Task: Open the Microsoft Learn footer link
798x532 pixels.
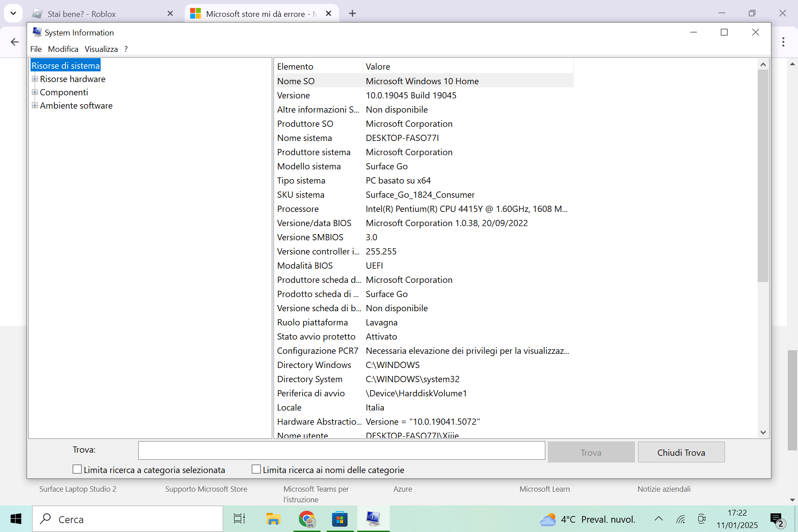Action: (544, 489)
